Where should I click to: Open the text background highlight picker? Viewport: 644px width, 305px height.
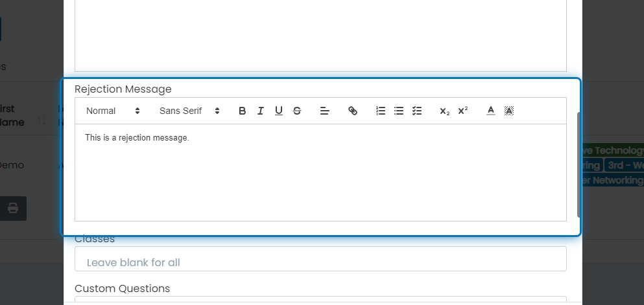(509, 111)
